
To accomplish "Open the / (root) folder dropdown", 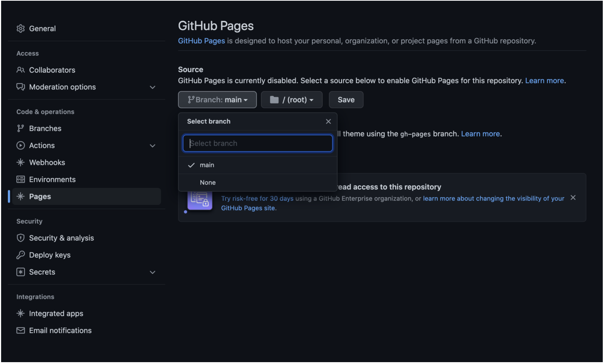I will (x=292, y=100).
